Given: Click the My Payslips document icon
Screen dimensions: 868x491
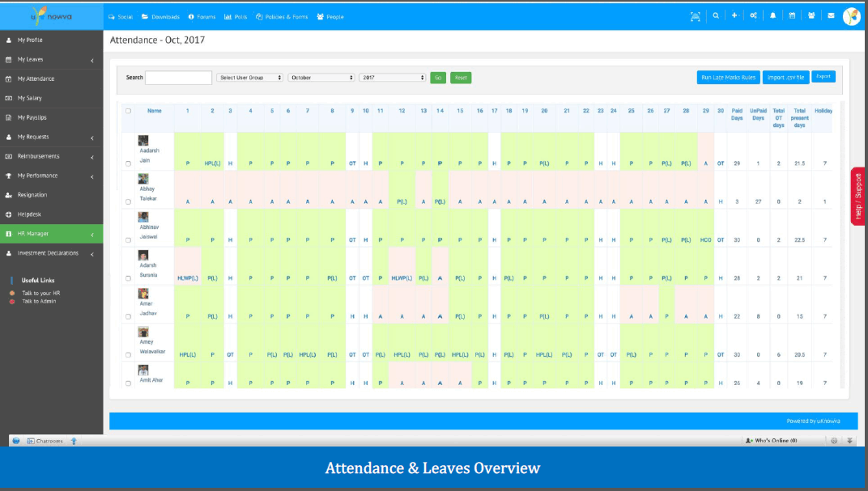Looking at the screenshot, I should pyautogui.click(x=8, y=117).
